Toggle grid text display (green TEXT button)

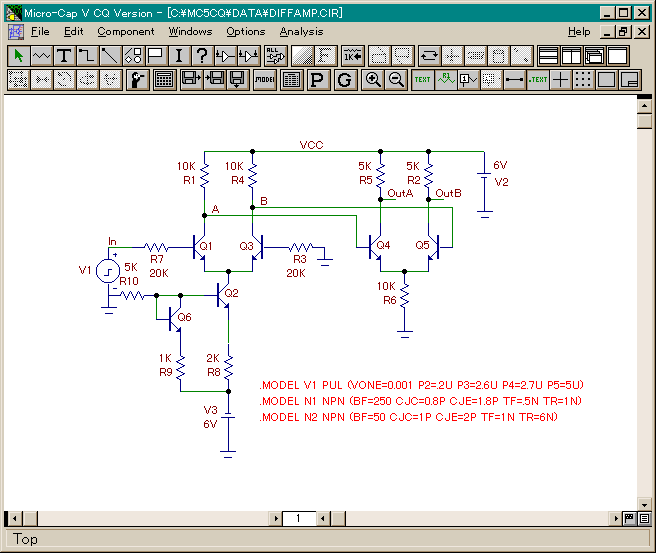tap(423, 80)
